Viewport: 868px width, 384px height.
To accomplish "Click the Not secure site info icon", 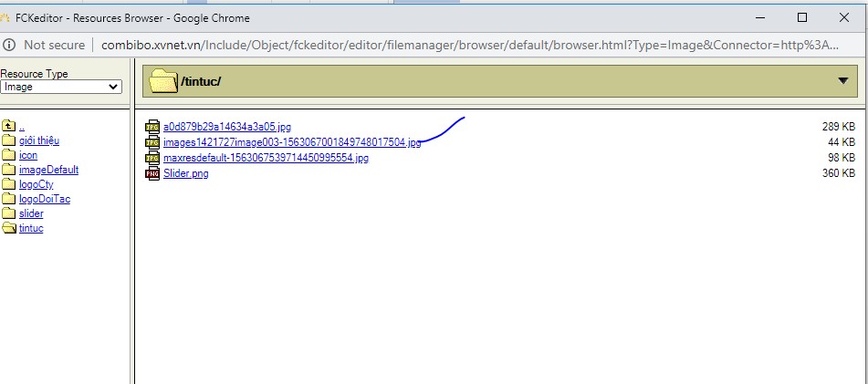I will point(10,45).
